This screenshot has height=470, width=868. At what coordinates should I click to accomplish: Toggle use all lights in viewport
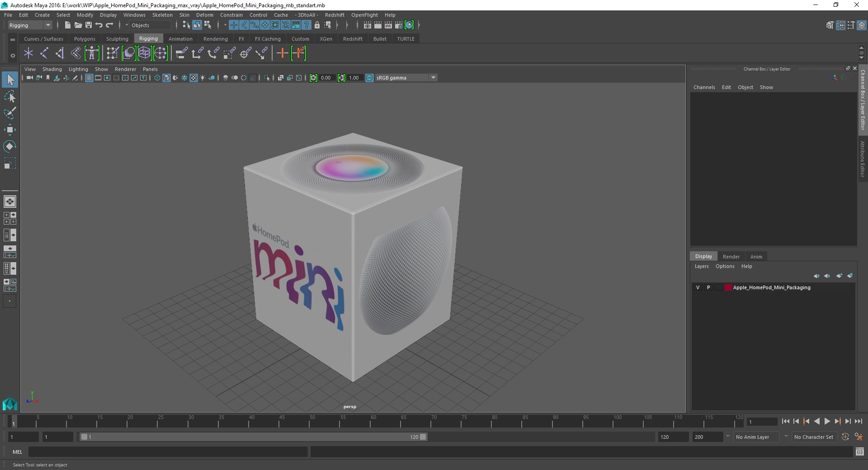[203, 78]
